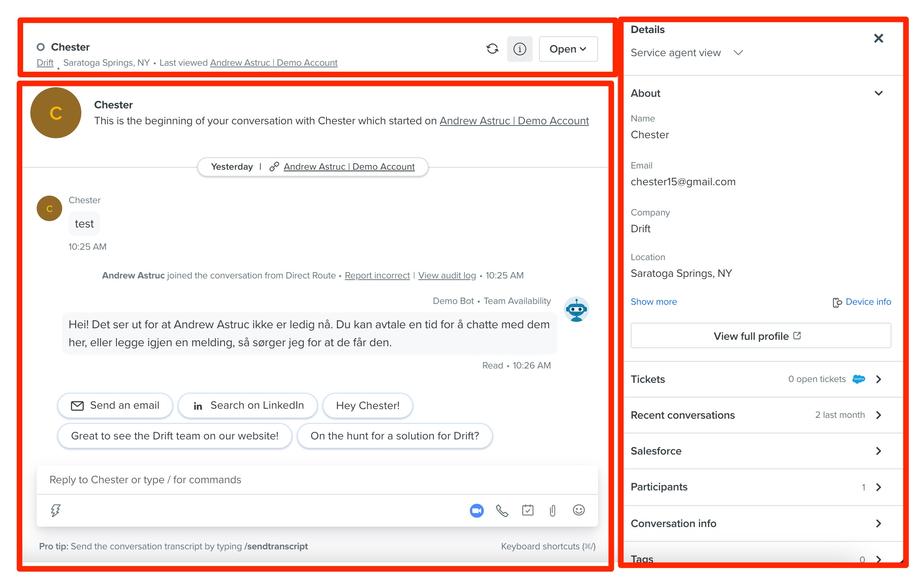Screen dimensions: 909x588
Task: Close the Details panel
Action: 878,38
